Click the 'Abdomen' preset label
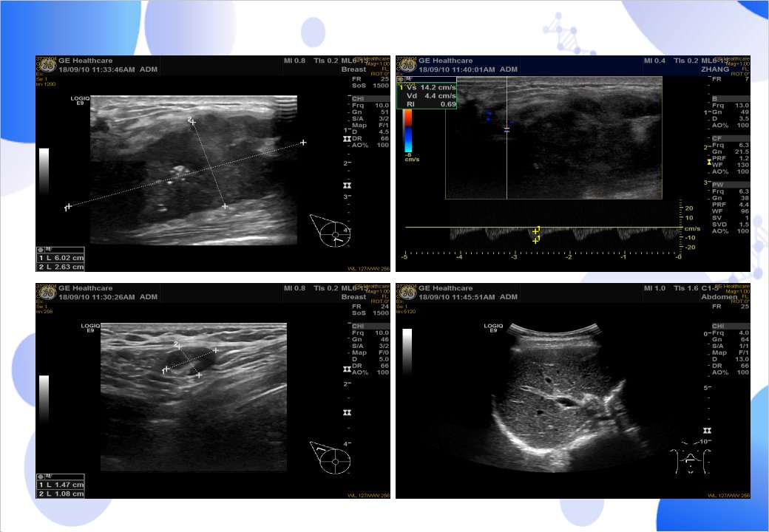The height and width of the screenshot is (532, 769). click(x=719, y=297)
